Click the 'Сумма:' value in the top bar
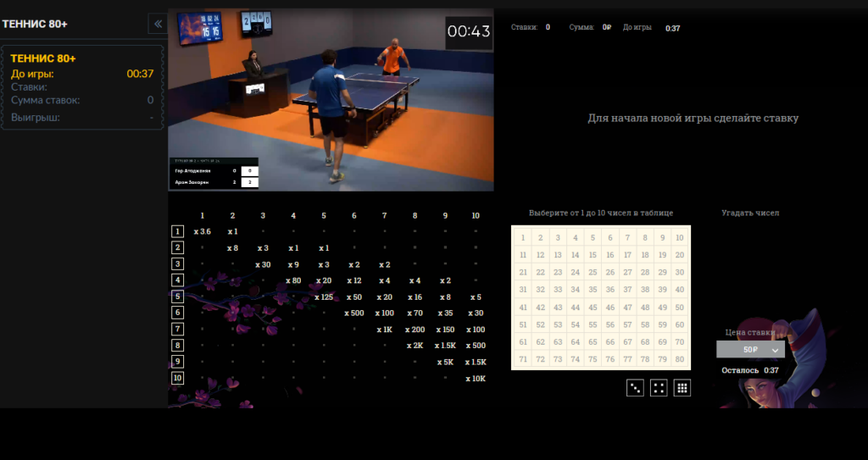868x460 pixels. tap(590, 27)
